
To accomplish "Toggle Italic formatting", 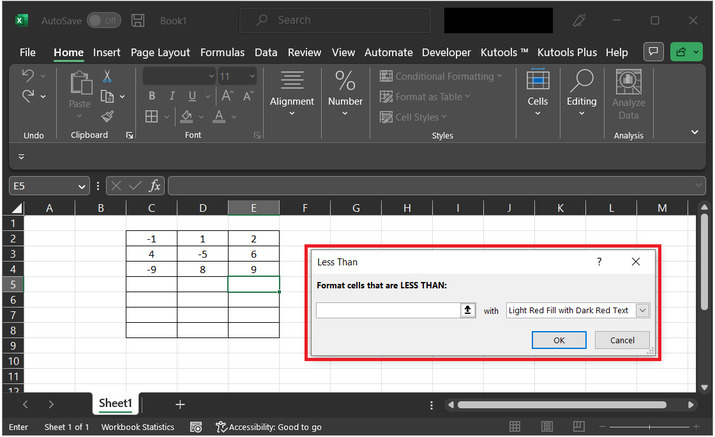I will pyautogui.click(x=172, y=96).
